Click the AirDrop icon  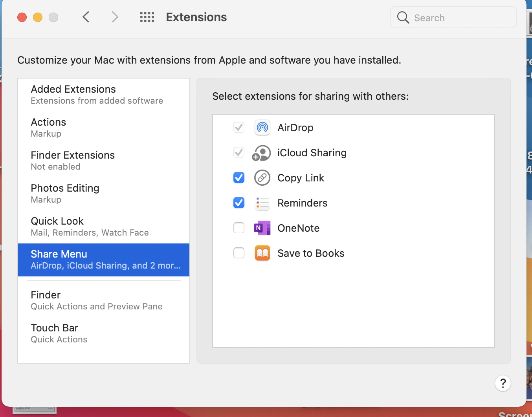point(262,128)
